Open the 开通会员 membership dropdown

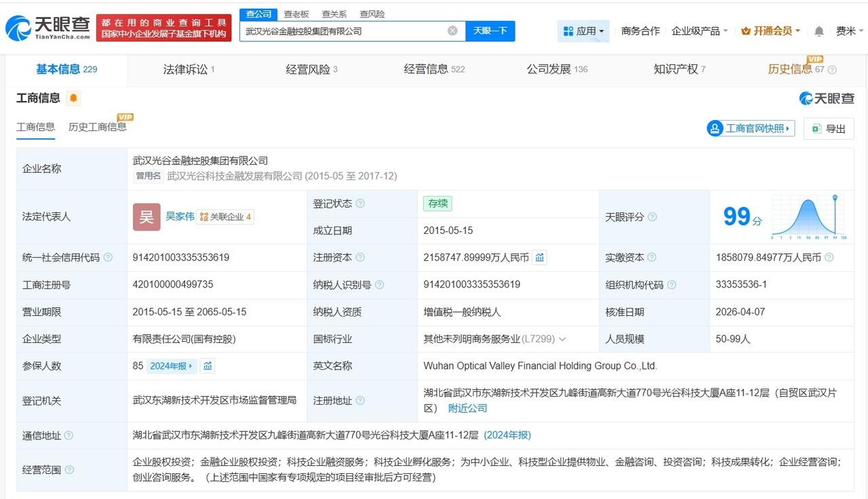click(x=770, y=31)
